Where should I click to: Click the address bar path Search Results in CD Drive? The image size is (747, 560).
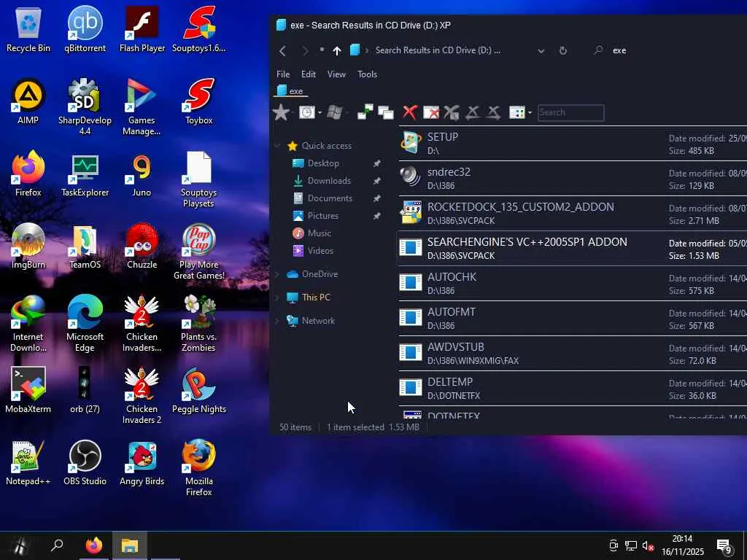438,50
